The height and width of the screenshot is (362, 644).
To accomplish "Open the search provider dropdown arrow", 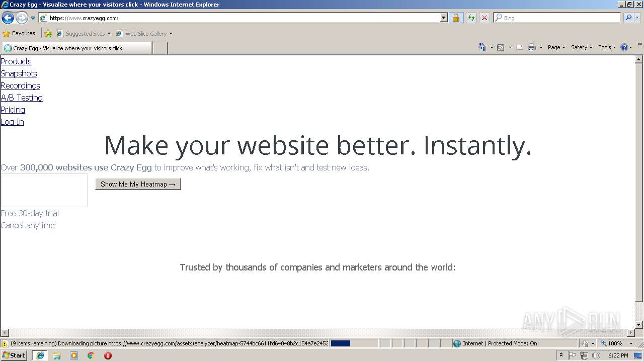I will [637, 18].
